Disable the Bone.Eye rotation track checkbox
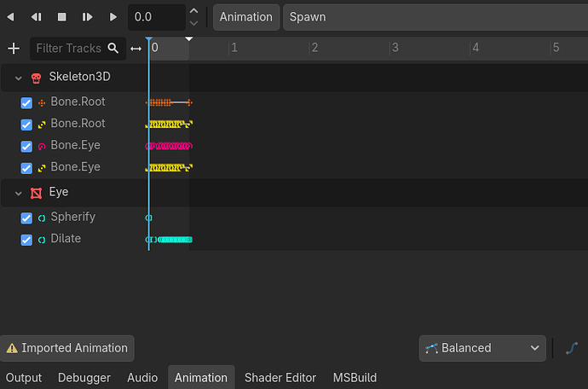This screenshot has height=389, width=588. pos(26,147)
